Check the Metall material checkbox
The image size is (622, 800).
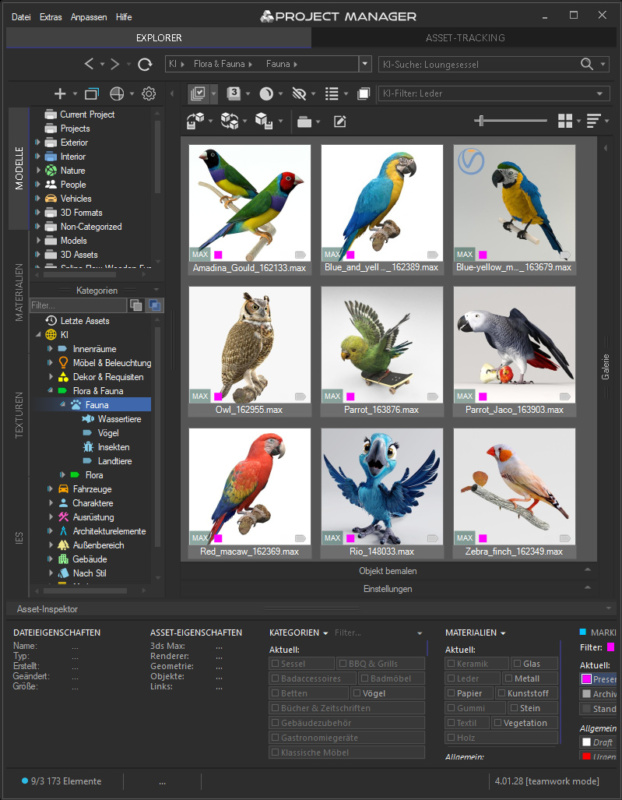coord(509,679)
